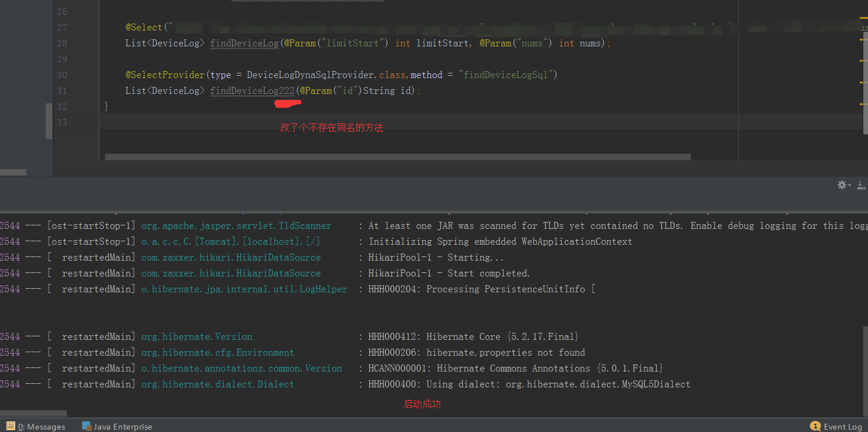Click the console horizontal scrollbar
This screenshot has height=432, width=868.
pyautogui.click(x=33, y=413)
